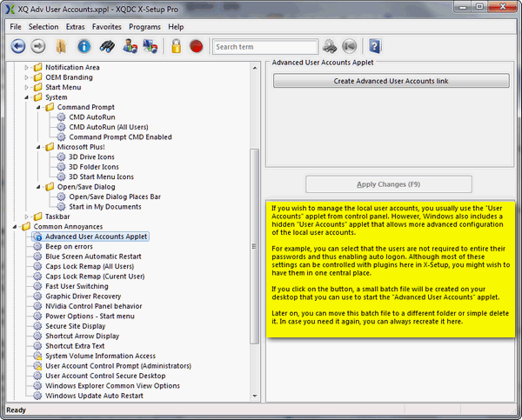The height and width of the screenshot is (420, 522).
Task: Click the user with computer toolbar icon
Action: coord(130,46)
